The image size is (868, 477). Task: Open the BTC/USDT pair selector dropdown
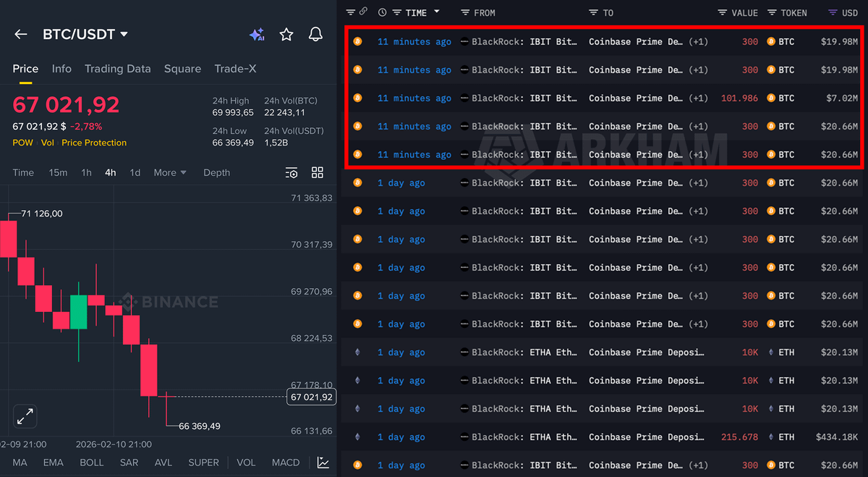pos(85,34)
